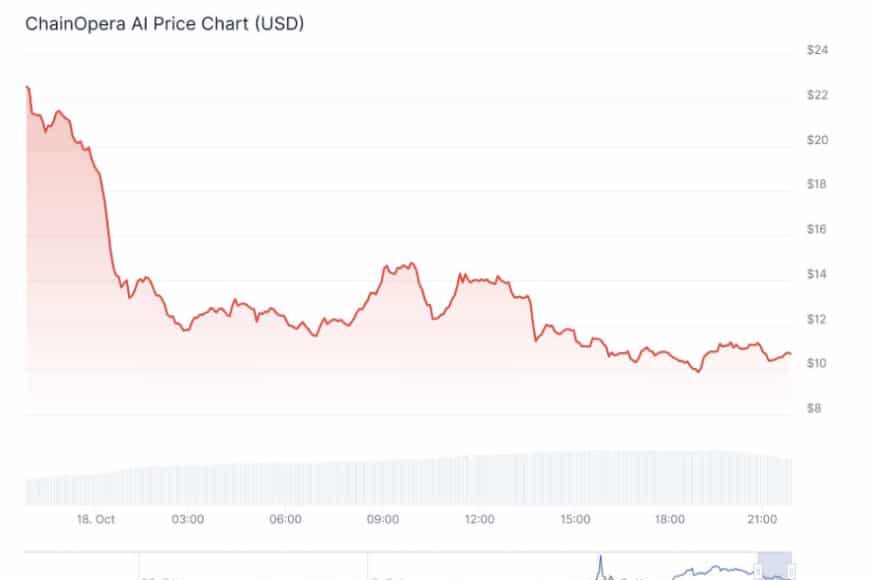
Task: Select the $8 price axis label
Action: (816, 408)
